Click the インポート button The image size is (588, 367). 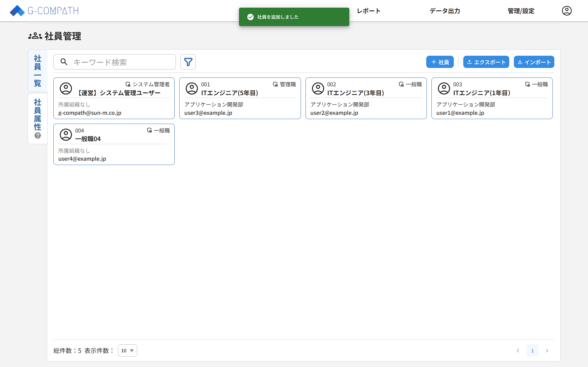click(533, 62)
